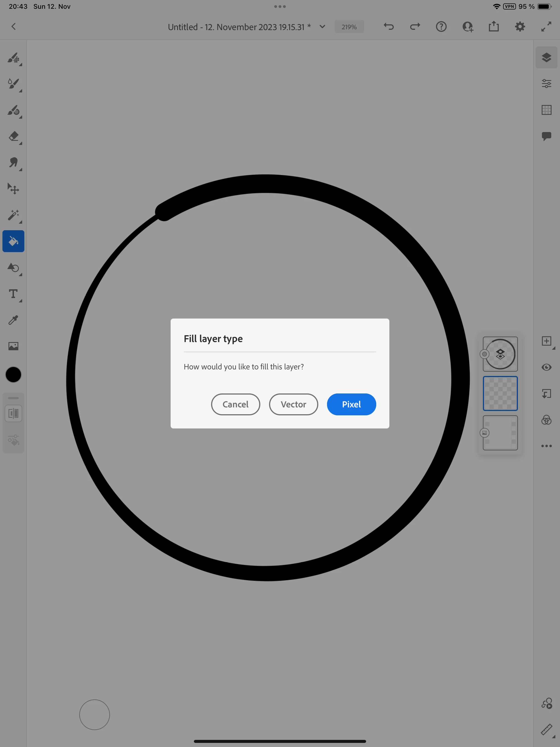
Task: Select the Smudge tool
Action: click(x=13, y=163)
